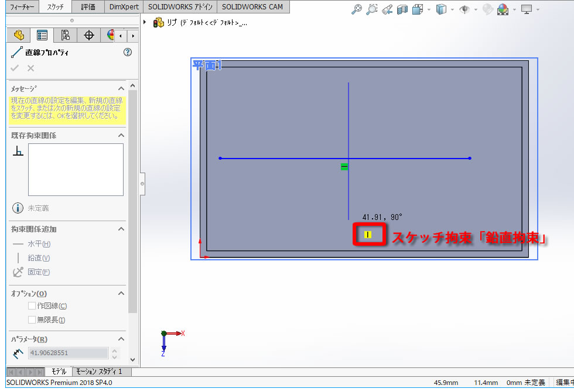The image size is (574, 392).
Task: Switch to the スケッチ tab
Action: [x=55, y=6]
